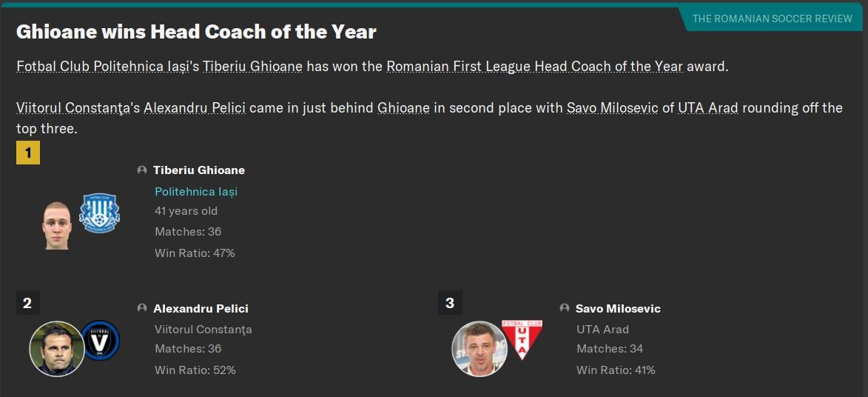
Task: Select the teal Politehnica Iași club name
Action: click(x=196, y=192)
